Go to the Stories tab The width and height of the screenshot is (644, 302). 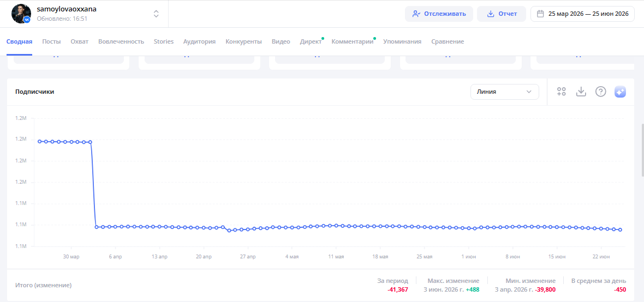[164, 41]
